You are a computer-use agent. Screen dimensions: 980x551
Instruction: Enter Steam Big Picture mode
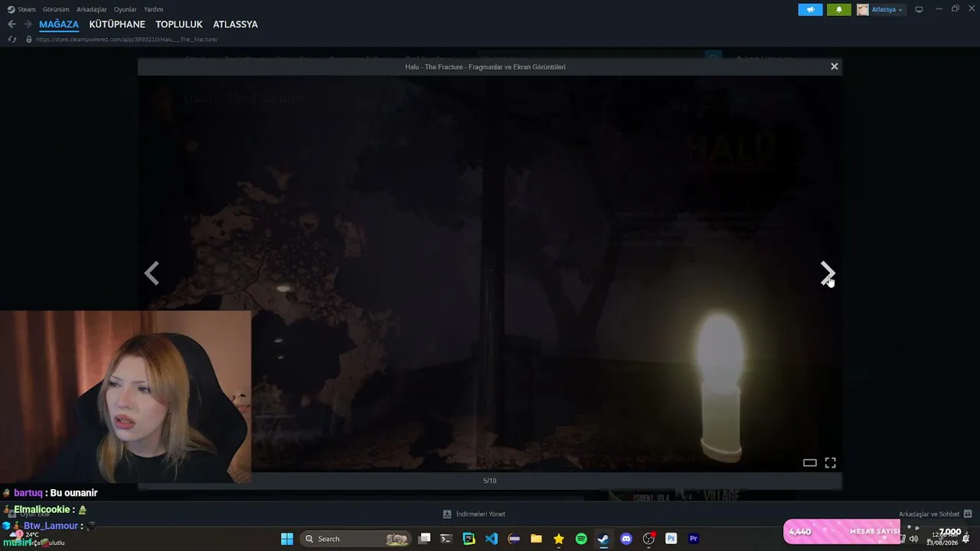919,9
